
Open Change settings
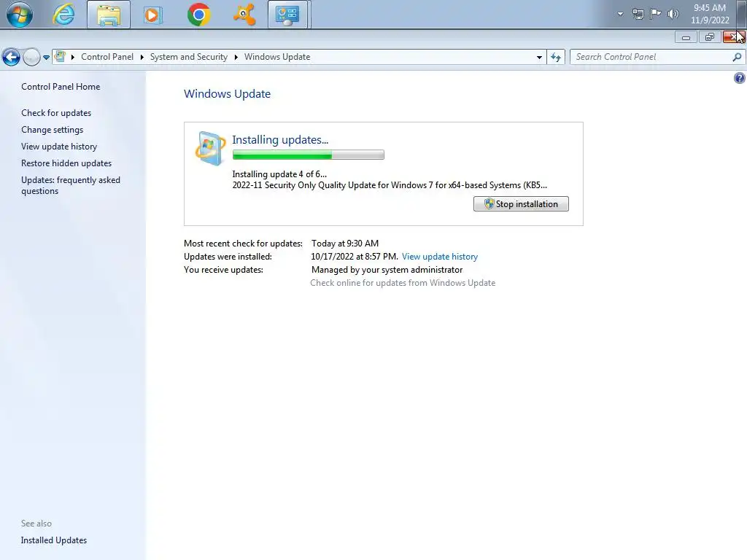pos(53,130)
